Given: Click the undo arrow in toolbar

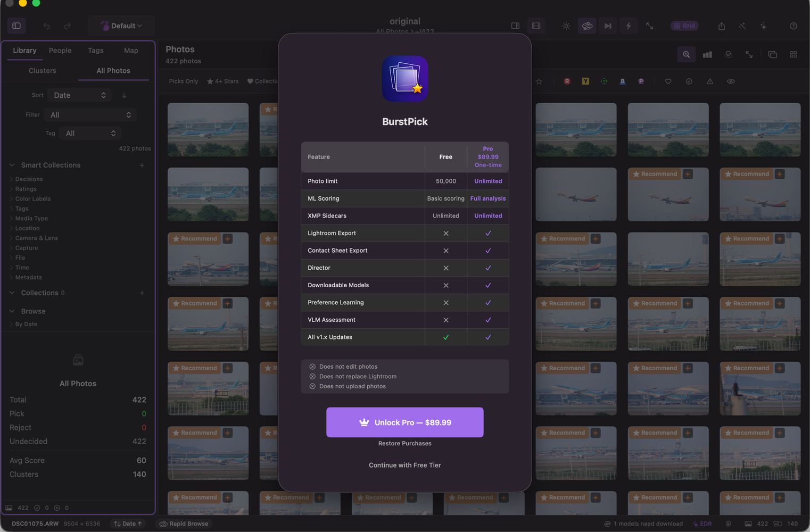Looking at the screenshot, I should pos(47,26).
